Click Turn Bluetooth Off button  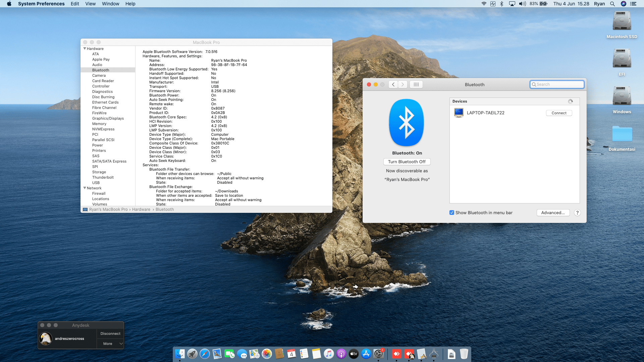click(x=407, y=162)
